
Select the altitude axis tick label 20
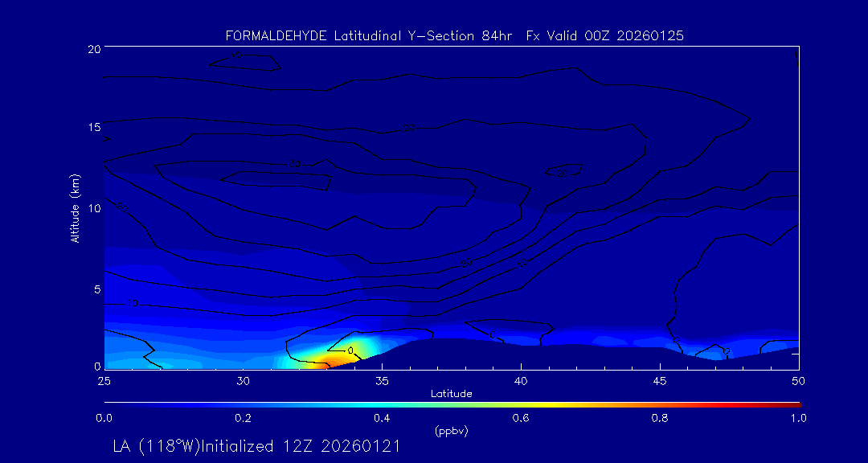pyautogui.click(x=93, y=48)
